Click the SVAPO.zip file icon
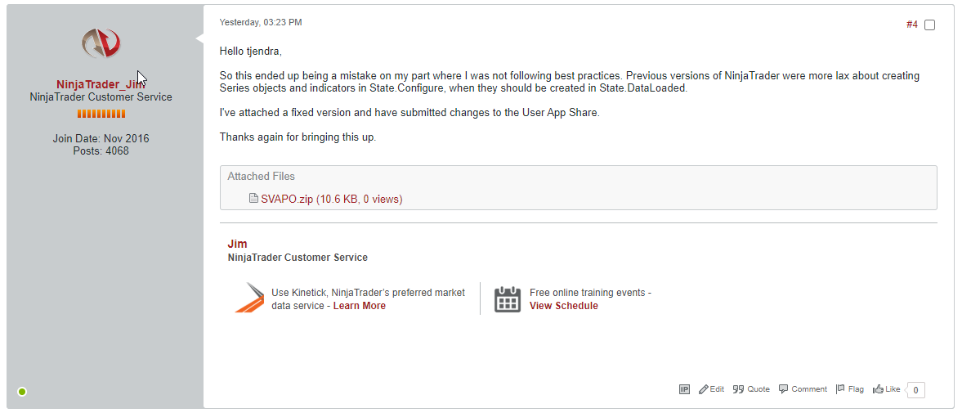Image resolution: width=980 pixels, height=413 pixels. (x=253, y=199)
